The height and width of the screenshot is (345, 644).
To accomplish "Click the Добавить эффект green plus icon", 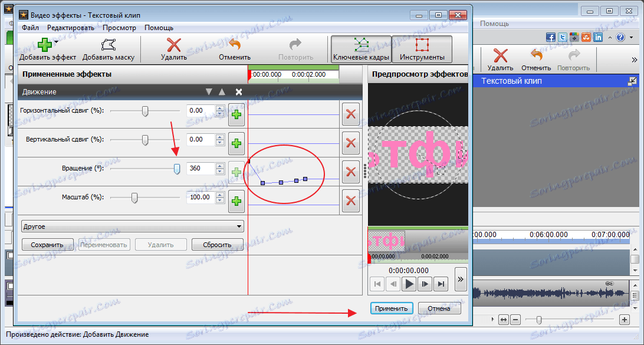I will [x=44, y=44].
